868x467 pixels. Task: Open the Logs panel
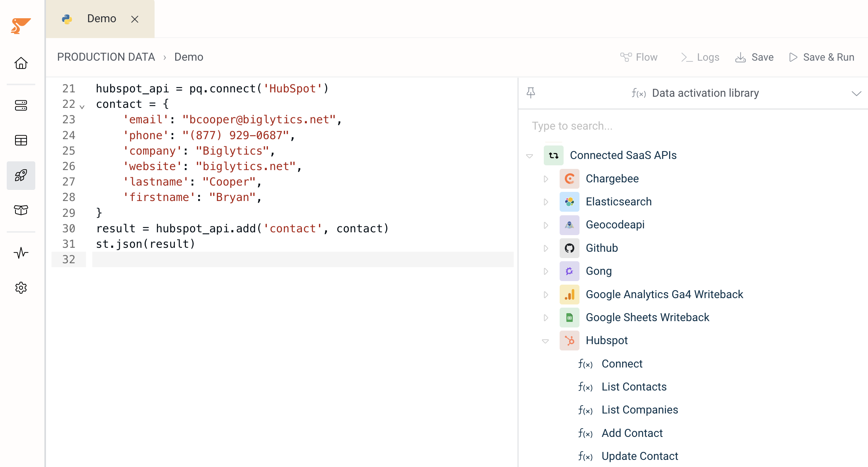[700, 57]
